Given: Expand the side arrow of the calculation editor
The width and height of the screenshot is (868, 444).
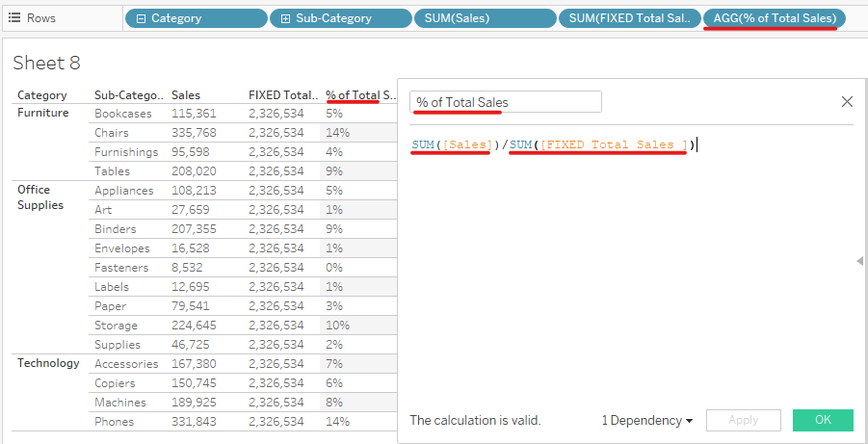Looking at the screenshot, I should click(859, 261).
